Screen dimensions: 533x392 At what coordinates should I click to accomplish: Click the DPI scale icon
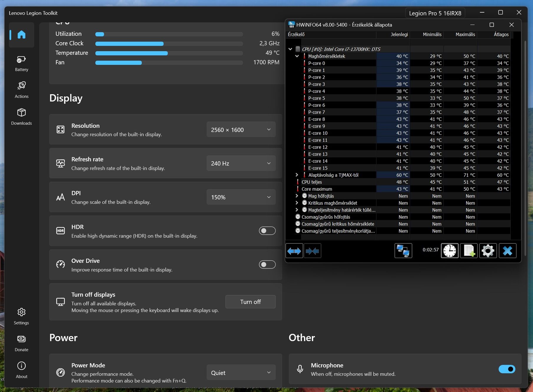coord(60,197)
